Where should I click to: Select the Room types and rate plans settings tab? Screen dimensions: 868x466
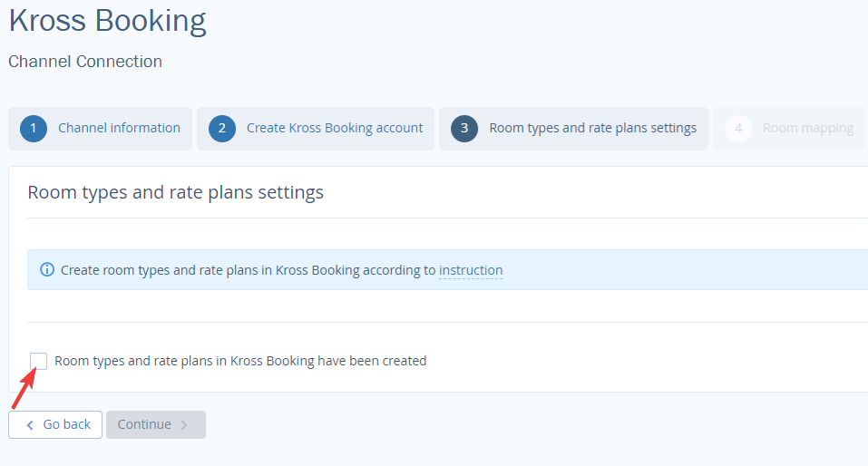click(573, 129)
